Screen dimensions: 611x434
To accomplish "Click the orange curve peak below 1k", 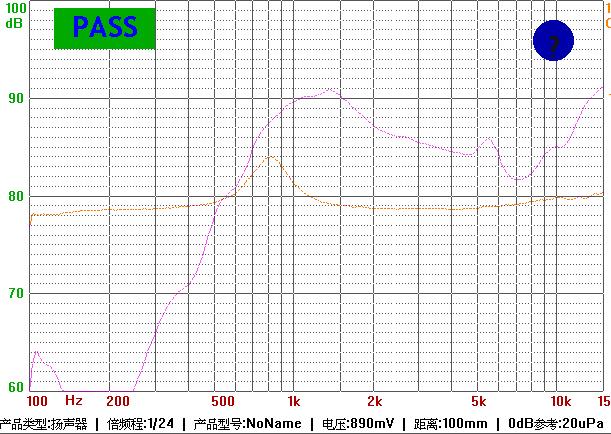I will point(271,157).
